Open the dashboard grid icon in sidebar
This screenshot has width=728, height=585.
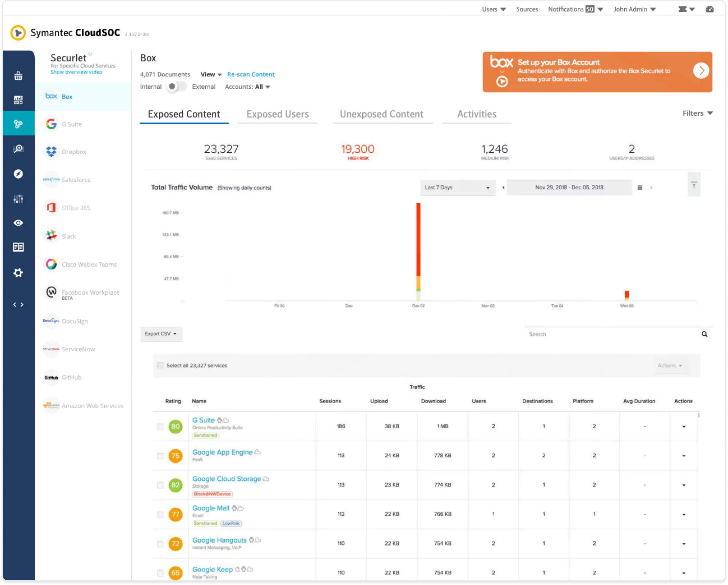coord(18,100)
